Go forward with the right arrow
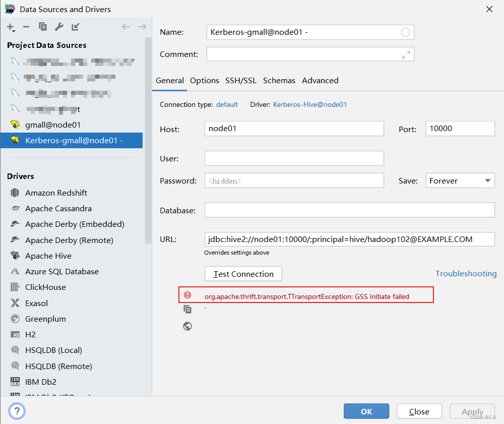 [x=142, y=27]
